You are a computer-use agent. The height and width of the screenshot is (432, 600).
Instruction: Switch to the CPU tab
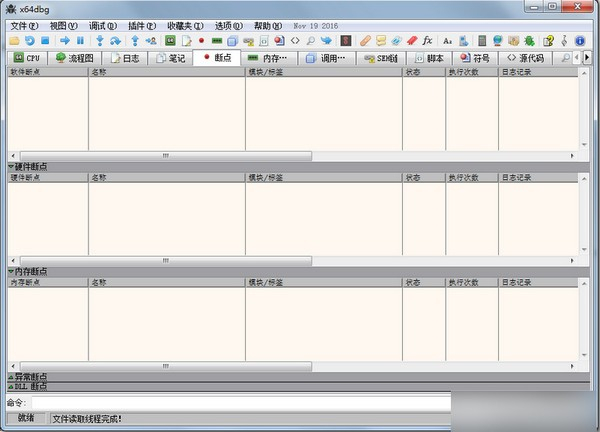tap(27, 58)
